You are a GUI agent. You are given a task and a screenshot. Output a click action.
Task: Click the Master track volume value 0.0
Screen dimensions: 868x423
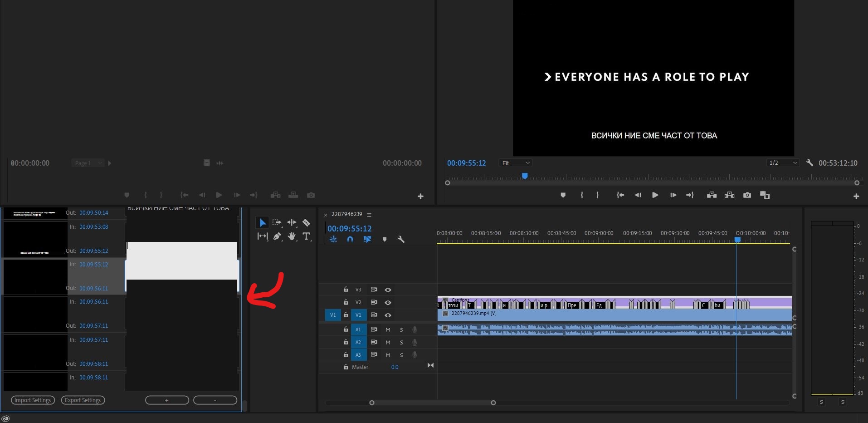click(x=394, y=367)
